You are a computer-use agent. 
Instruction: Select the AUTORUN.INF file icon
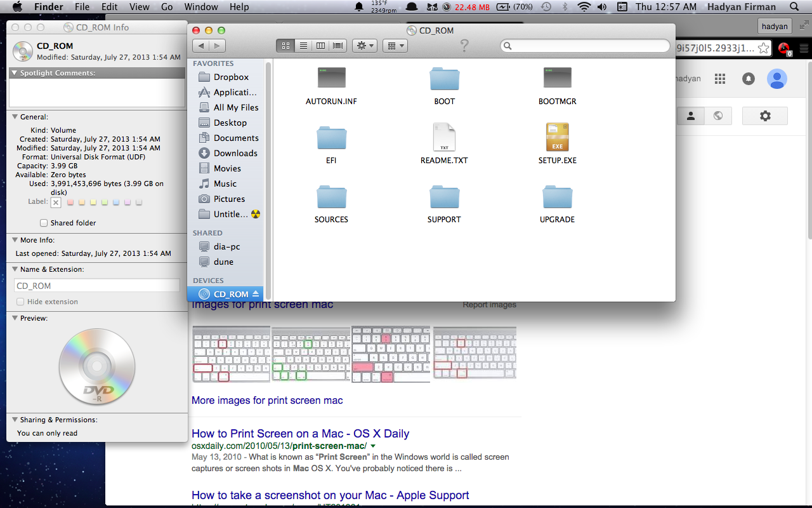(x=331, y=78)
